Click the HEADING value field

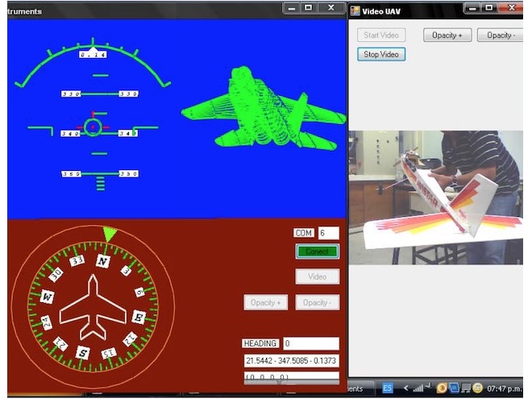tap(310, 343)
